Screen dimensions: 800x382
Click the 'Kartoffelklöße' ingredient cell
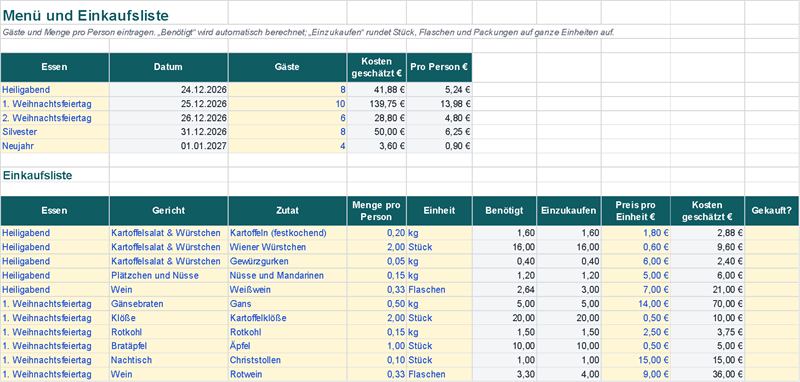(288, 318)
